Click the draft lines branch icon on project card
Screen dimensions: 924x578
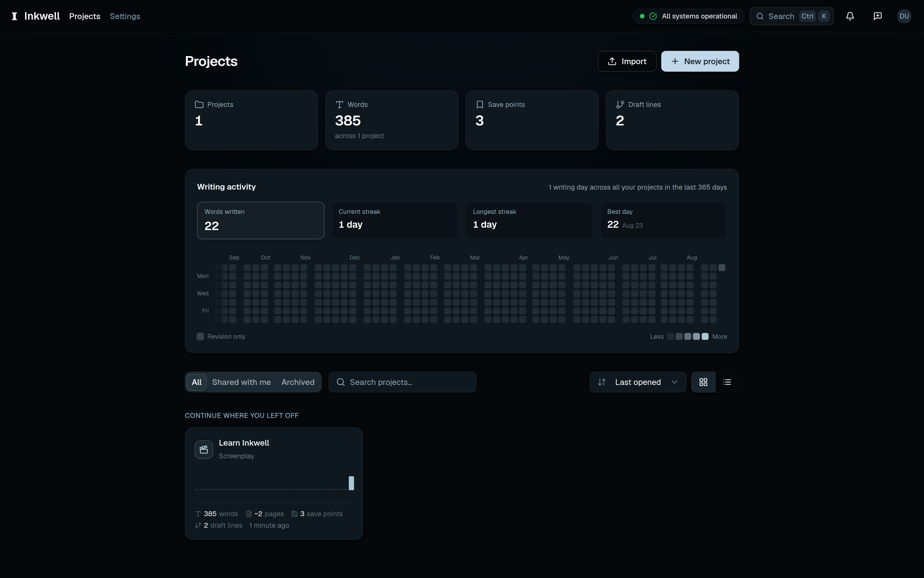pyautogui.click(x=198, y=525)
